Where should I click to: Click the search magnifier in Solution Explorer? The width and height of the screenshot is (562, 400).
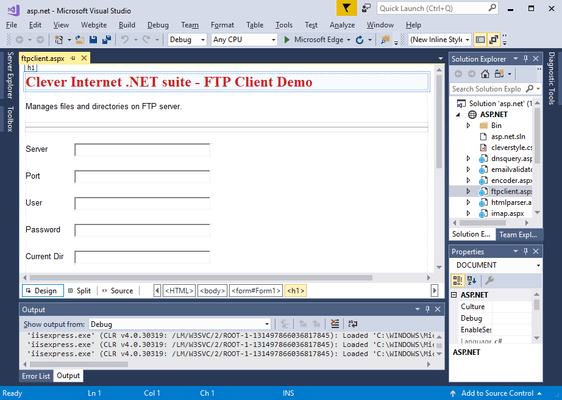click(x=529, y=89)
